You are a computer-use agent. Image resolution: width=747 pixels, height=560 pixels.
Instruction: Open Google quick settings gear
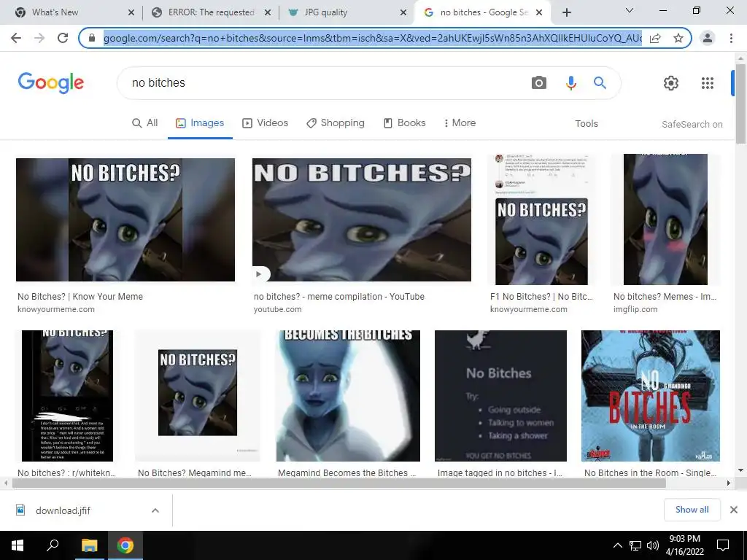[671, 83]
